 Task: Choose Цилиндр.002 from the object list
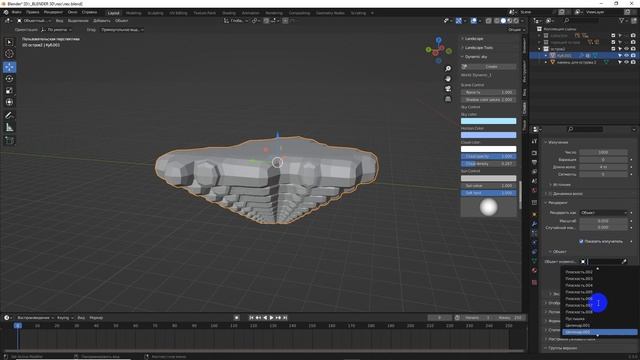[600, 332]
